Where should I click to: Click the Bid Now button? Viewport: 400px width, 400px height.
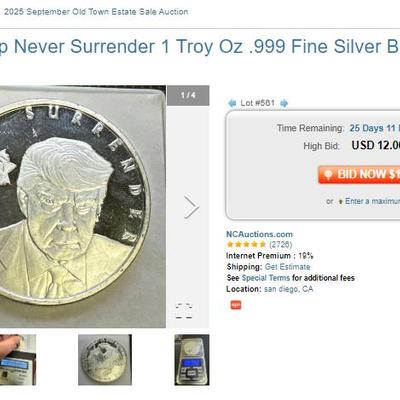(x=359, y=174)
